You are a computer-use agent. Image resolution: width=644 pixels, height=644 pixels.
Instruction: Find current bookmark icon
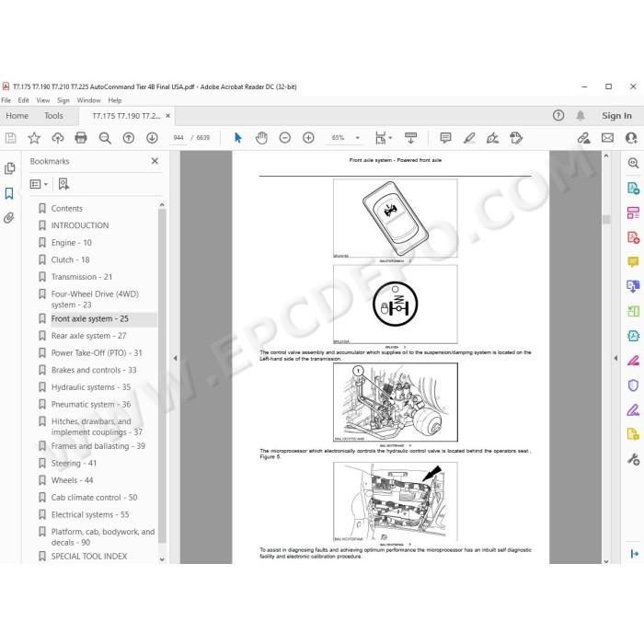pos(63,184)
